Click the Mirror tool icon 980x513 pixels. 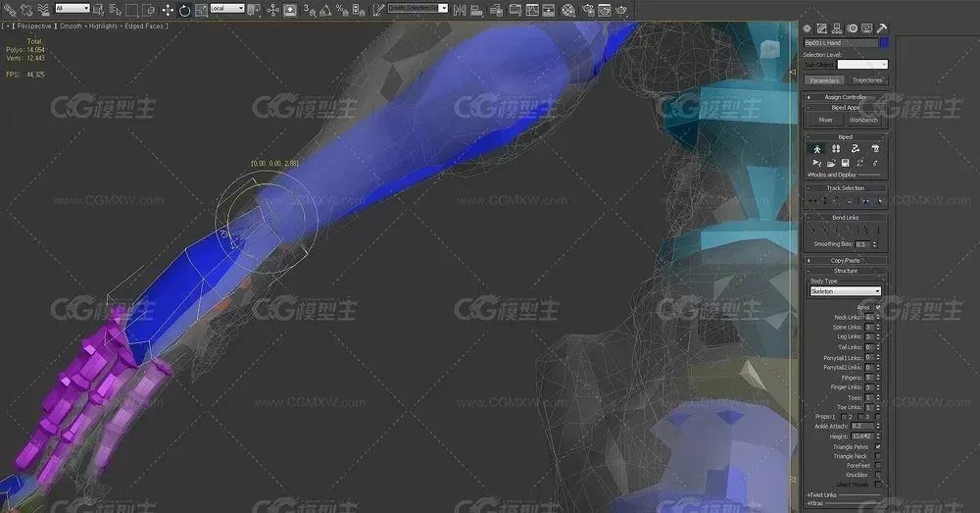point(460,10)
